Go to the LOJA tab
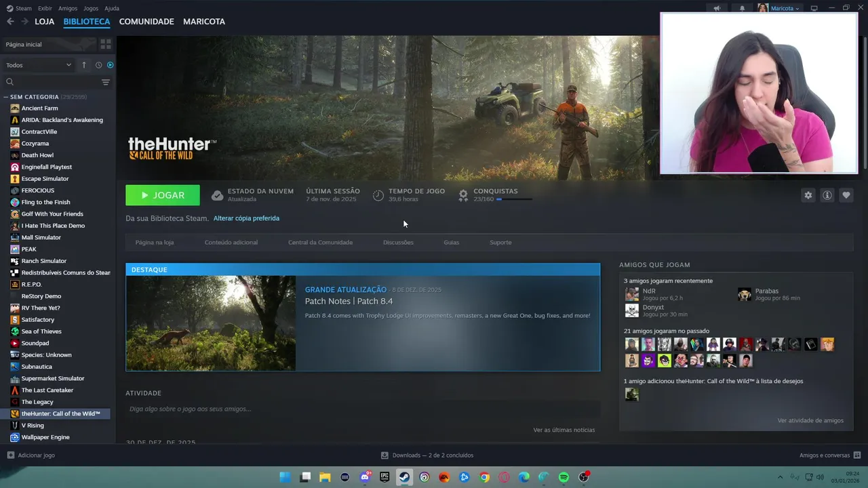 click(x=45, y=22)
